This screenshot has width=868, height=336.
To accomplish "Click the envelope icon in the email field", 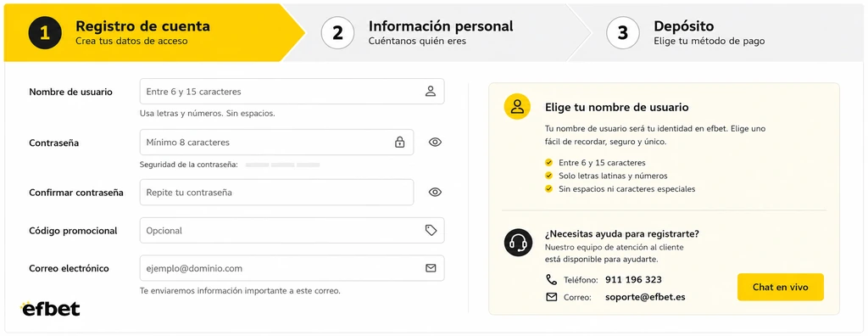I will tap(431, 268).
